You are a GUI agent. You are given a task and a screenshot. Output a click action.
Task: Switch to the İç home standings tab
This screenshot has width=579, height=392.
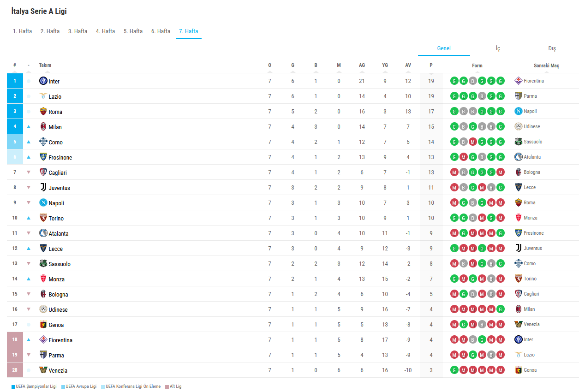(498, 48)
